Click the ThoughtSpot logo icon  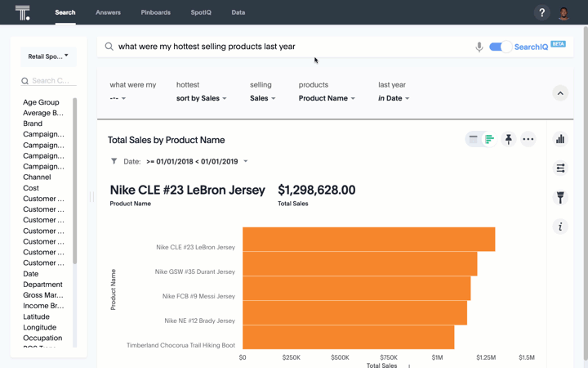pos(23,13)
